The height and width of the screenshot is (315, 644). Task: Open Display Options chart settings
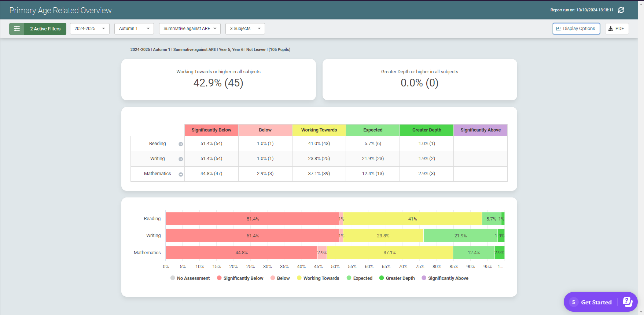(576, 29)
